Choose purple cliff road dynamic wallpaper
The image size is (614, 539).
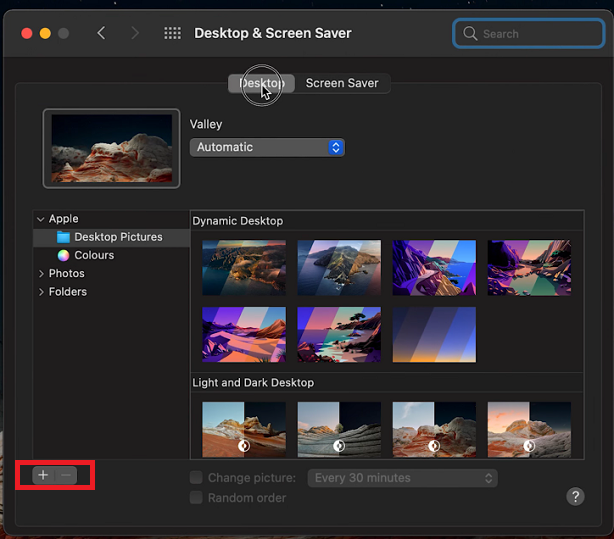point(434,268)
